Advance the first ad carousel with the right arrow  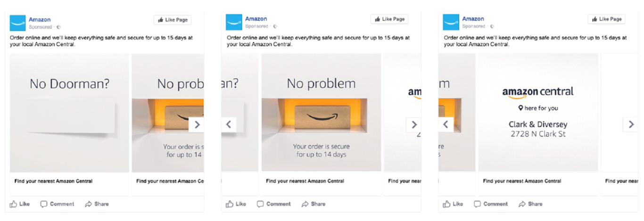197,125
